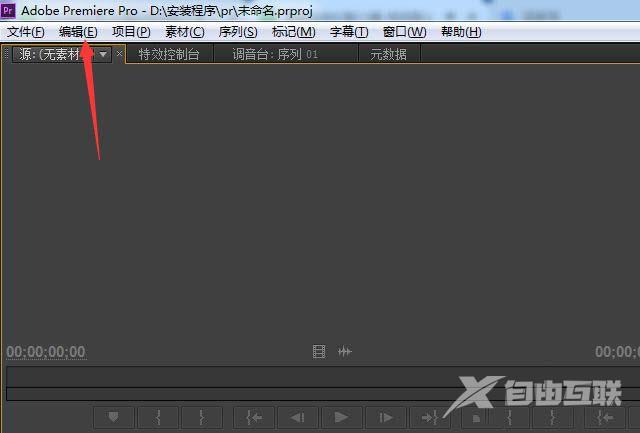
Task: Click the Premiere Pro icon in title bar
Action: pos(8,10)
